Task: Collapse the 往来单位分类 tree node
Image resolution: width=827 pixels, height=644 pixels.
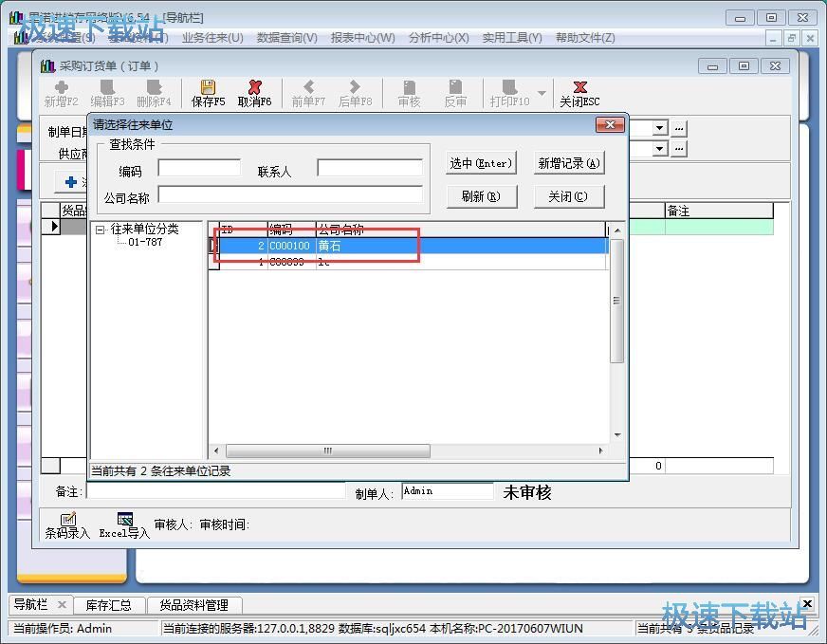Action: click(100, 230)
